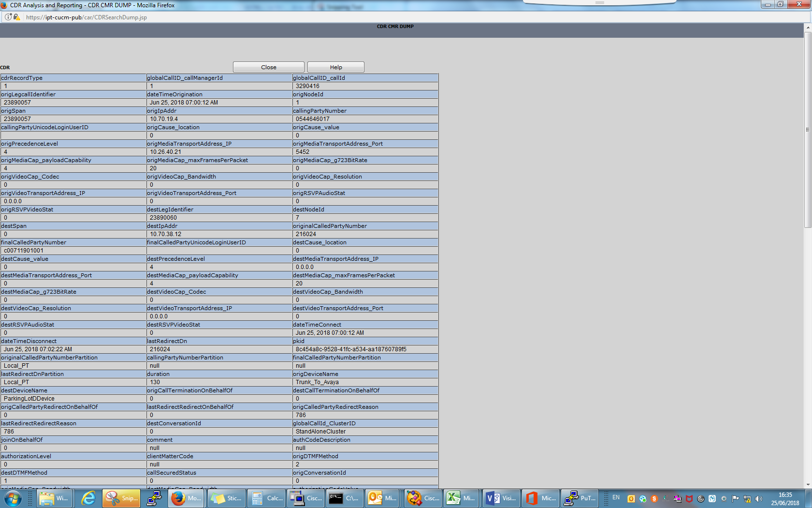
Task: Open Sticky Notes from the taskbar
Action: (226, 498)
